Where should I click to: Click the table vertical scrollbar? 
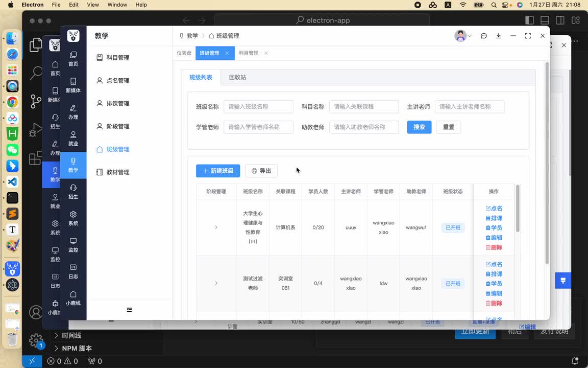click(x=518, y=209)
